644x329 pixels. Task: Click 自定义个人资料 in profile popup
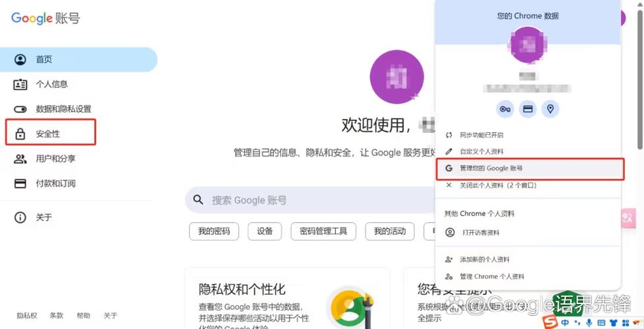coord(527,151)
